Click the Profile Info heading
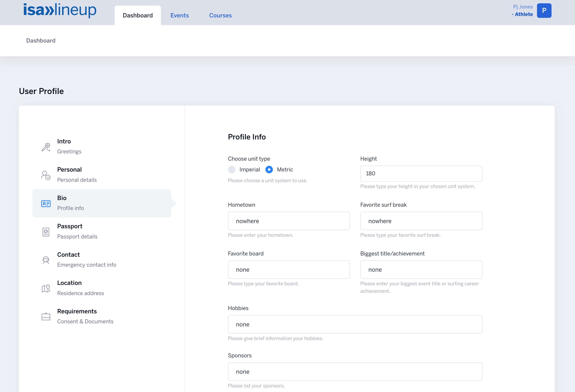575x392 pixels. [247, 137]
